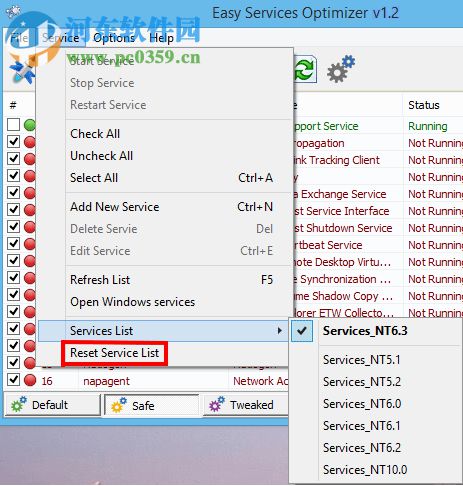Uncheck the checkbox beside the Shutdown Service row

14,227
